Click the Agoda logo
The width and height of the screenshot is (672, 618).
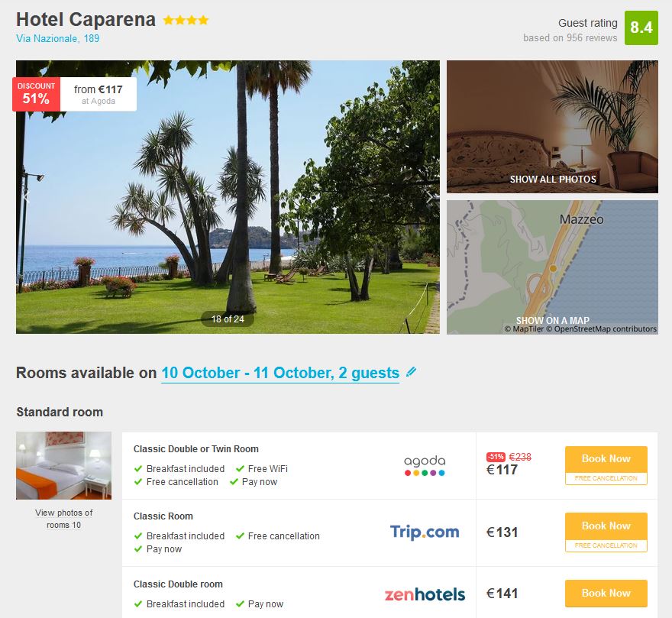[x=425, y=466]
